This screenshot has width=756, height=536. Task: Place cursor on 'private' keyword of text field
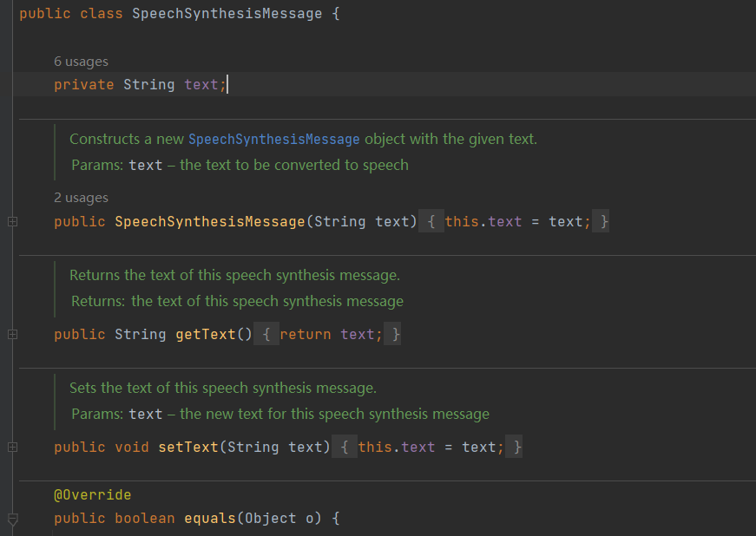84,85
